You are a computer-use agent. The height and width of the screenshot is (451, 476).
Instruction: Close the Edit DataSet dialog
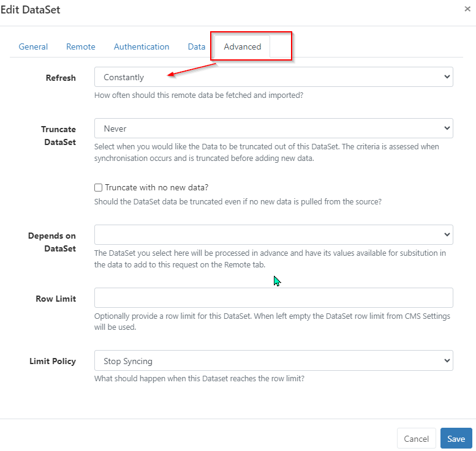click(467, 9)
